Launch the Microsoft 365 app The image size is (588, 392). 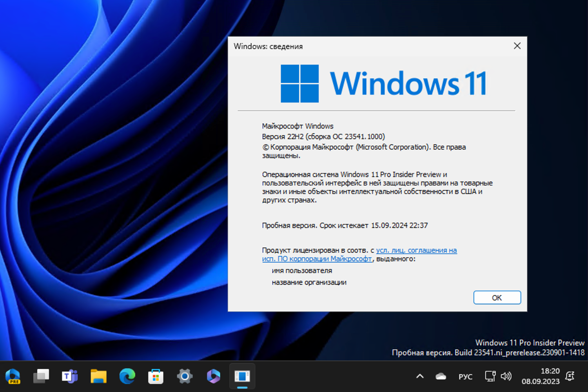coord(213,376)
